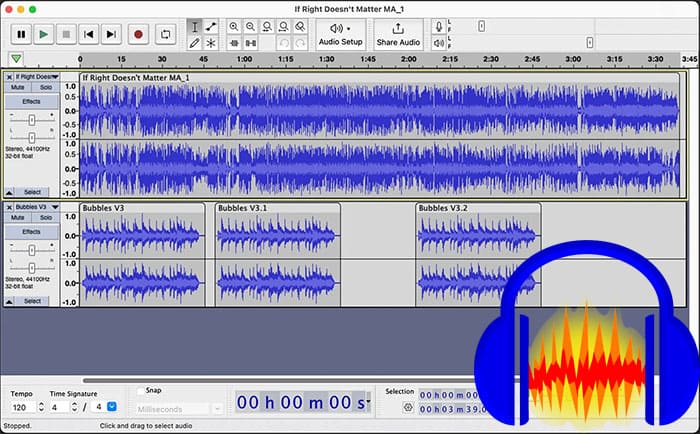Click the Redo arrow icon

300,43
